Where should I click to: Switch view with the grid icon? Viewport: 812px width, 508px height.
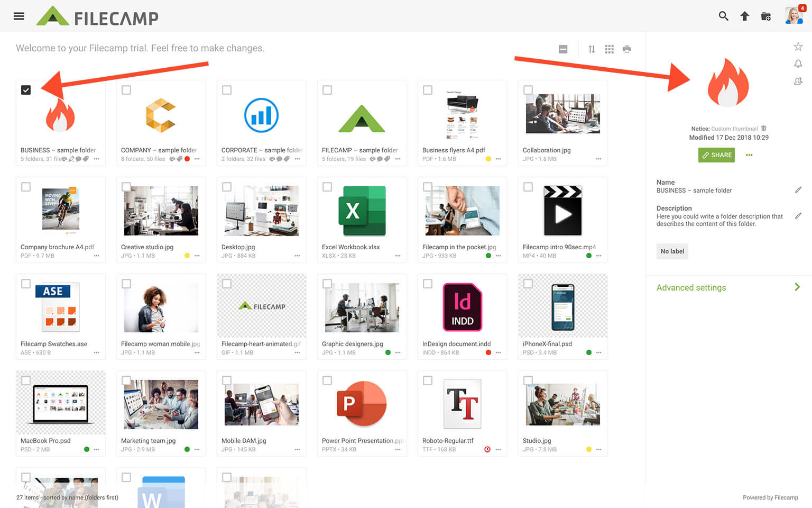pyautogui.click(x=609, y=49)
